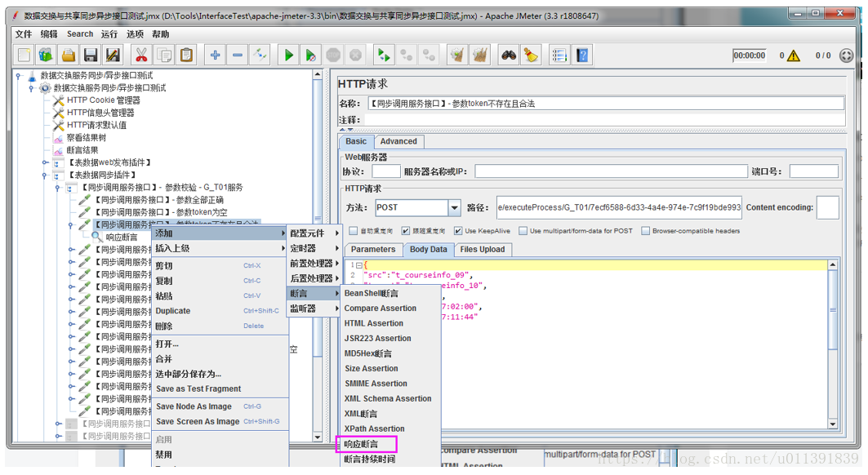Click the Toggle enable/disable icon

click(260, 55)
